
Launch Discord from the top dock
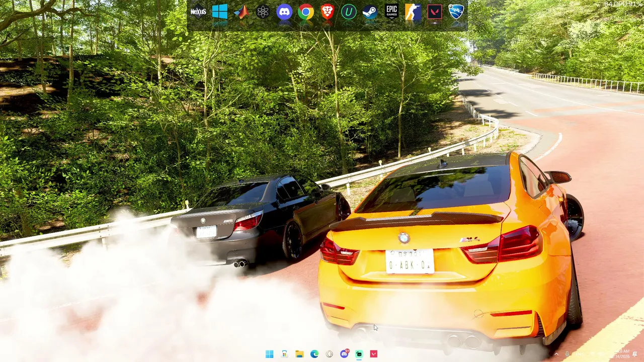point(284,12)
